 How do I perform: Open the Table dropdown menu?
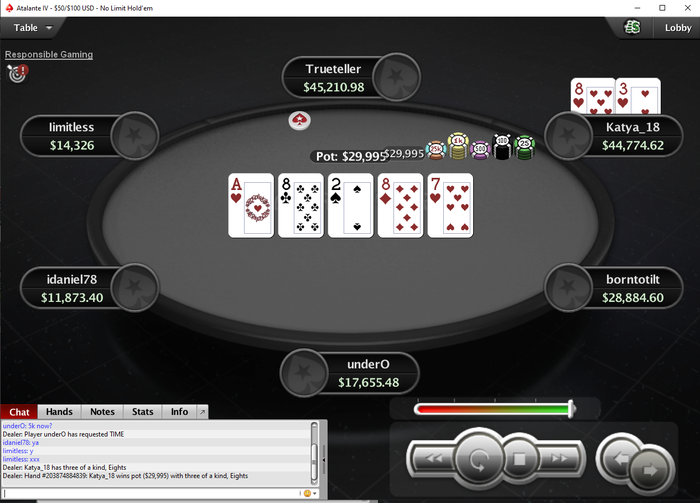33,28
